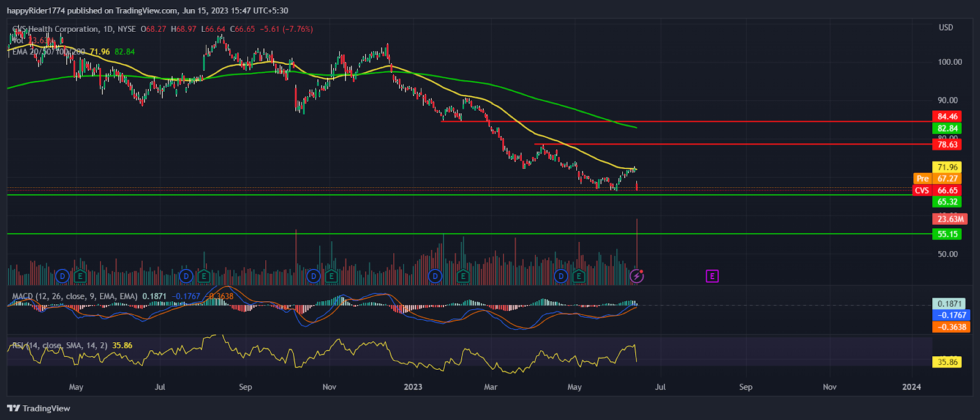Click the dividend D marker nearest May 2023

coord(561,276)
